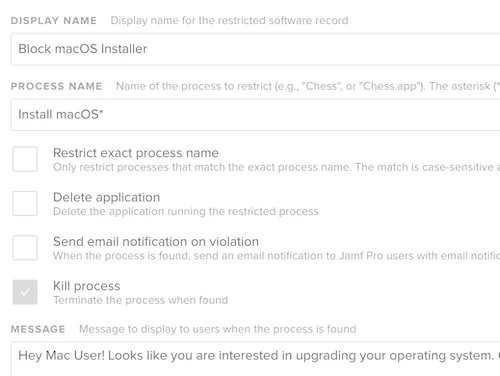Click "Send email notification on violation" label

pyautogui.click(x=156, y=242)
